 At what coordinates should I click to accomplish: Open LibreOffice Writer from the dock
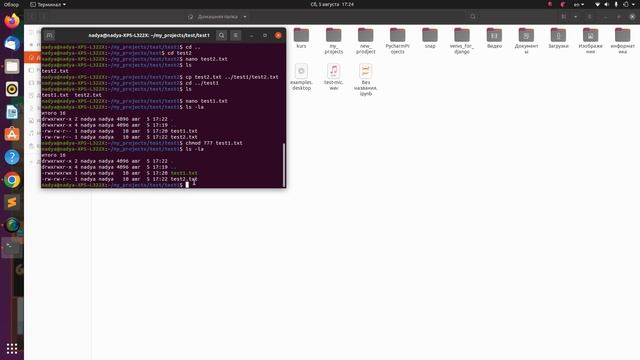(12, 112)
